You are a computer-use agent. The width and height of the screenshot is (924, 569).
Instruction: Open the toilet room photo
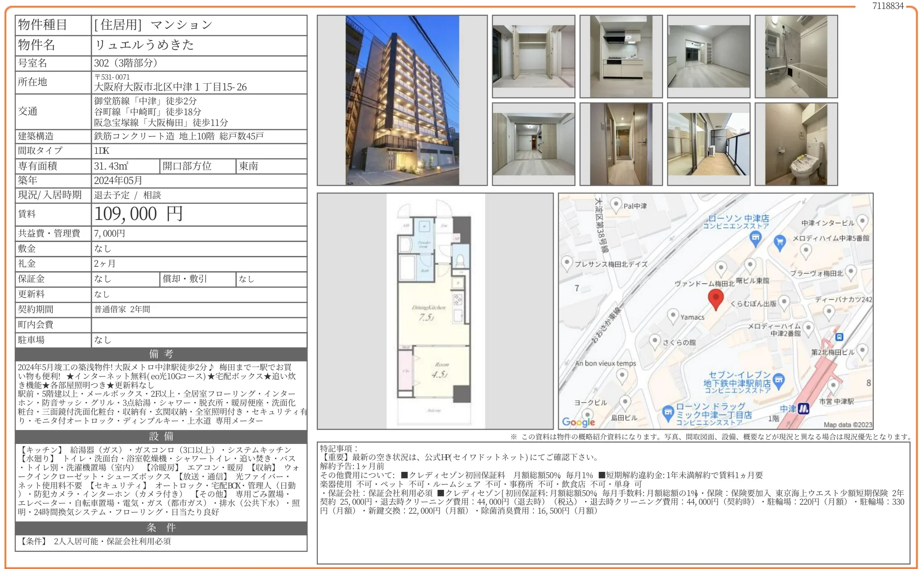click(796, 144)
